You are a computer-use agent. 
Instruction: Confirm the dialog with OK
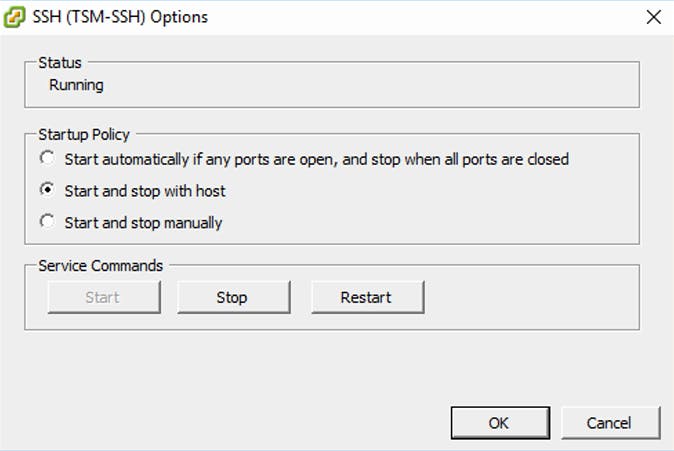(499, 423)
